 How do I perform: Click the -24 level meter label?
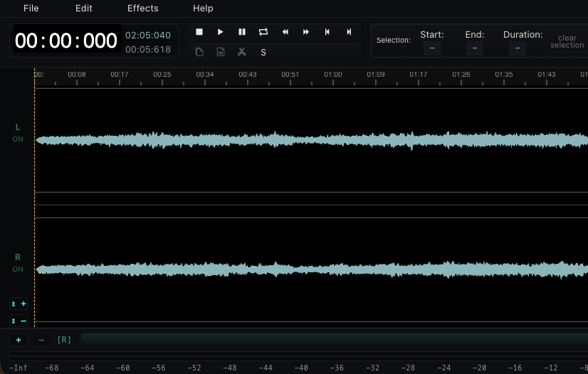click(x=443, y=368)
